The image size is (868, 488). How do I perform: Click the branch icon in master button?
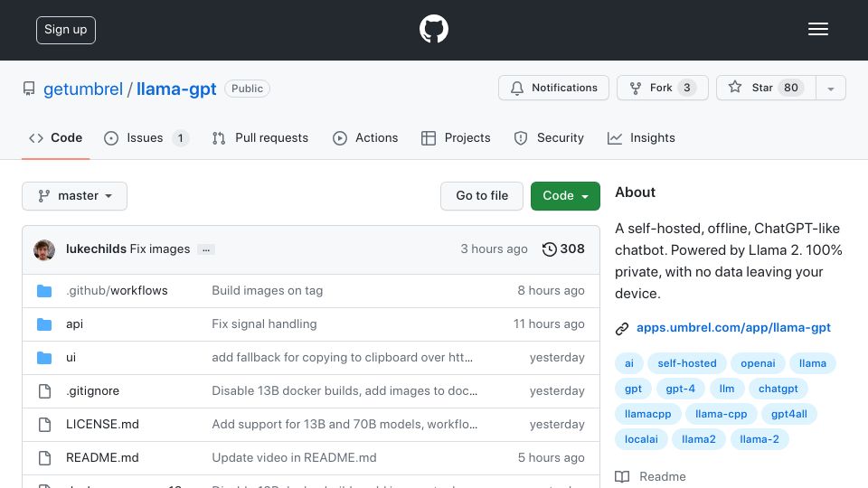click(x=43, y=196)
